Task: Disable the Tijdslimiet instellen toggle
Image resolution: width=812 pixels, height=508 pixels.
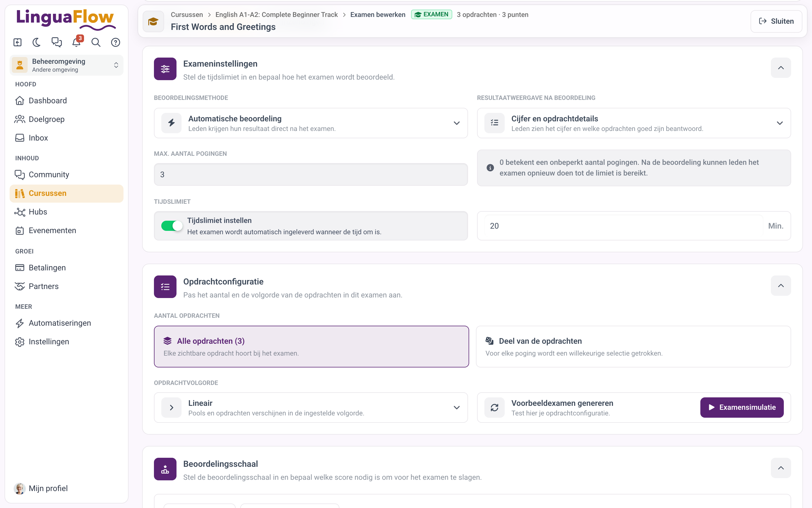Action: [172, 226]
